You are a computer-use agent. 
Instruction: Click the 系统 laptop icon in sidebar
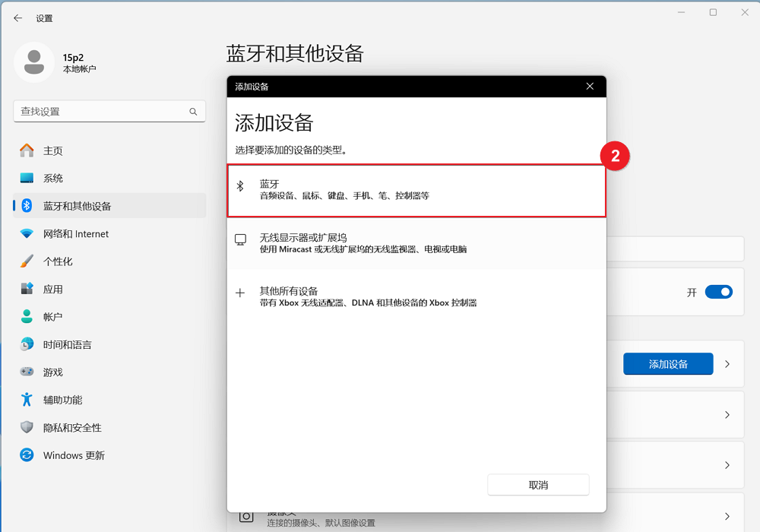pos(25,178)
